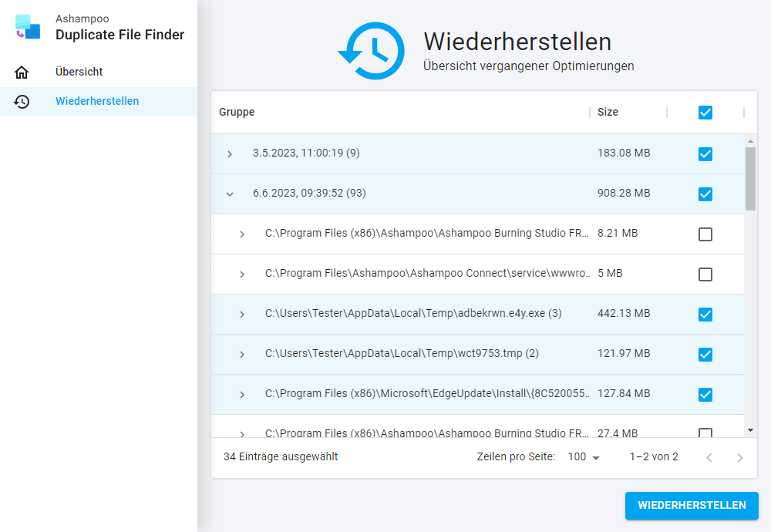Go to the next page arrow
The width and height of the screenshot is (771, 532).
pos(740,458)
